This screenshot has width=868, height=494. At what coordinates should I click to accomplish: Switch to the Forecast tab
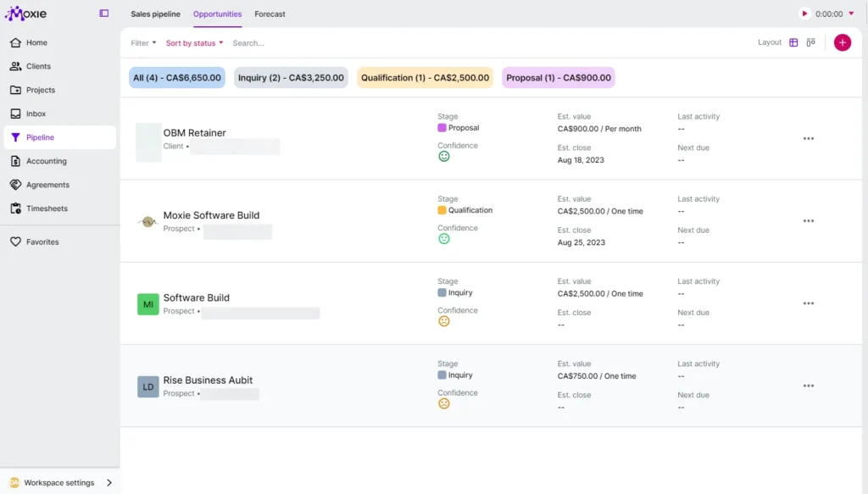pyautogui.click(x=270, y=14)
